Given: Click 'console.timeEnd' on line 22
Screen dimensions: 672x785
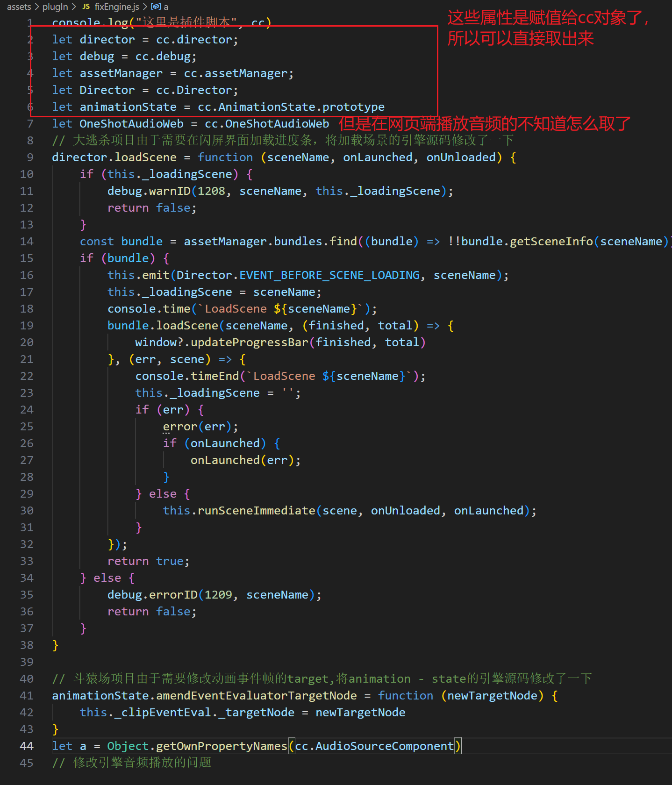Looking at the screenshot, I should pos(187,376).
